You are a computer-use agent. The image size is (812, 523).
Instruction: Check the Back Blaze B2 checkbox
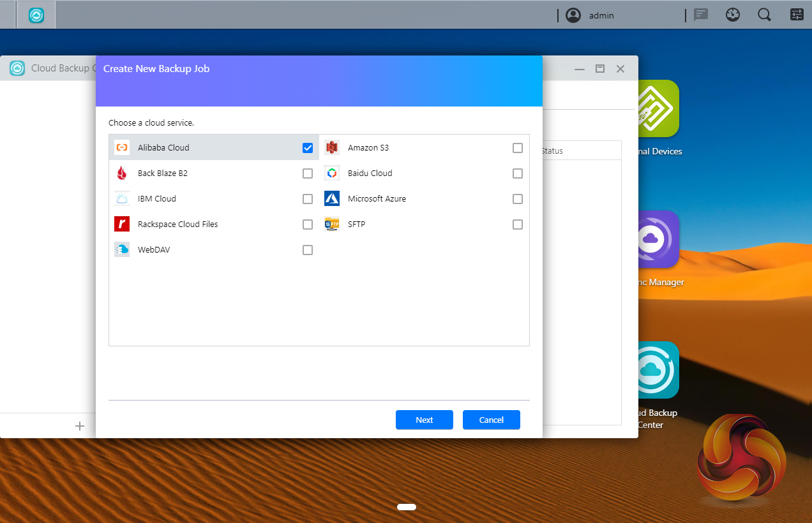click(308, 173)
